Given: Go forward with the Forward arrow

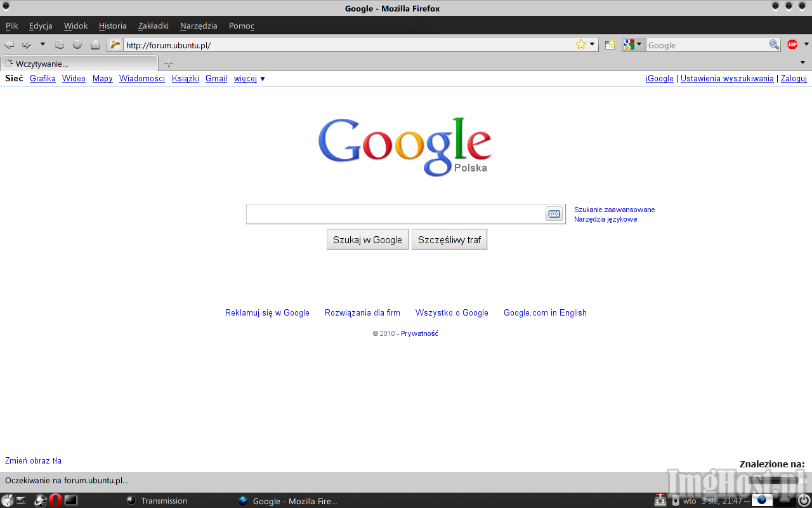Looking at the screenshot, I should [x=26, y=44].
